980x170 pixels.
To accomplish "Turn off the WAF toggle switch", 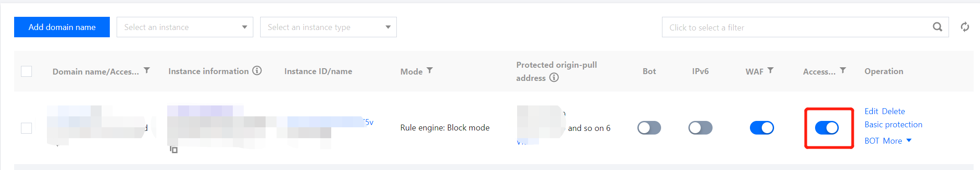I will (x=762, y=128).
